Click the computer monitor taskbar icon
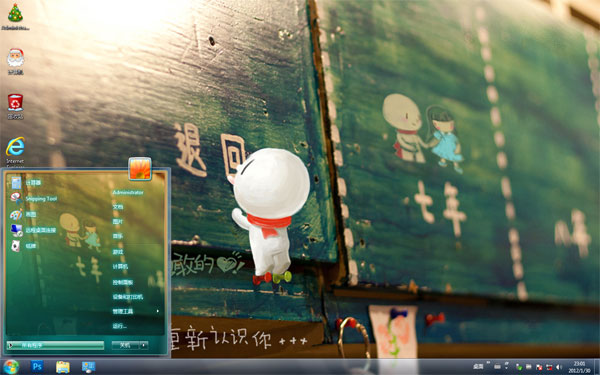This screenshot has height=375, width=600. click(x=88, y=367)
